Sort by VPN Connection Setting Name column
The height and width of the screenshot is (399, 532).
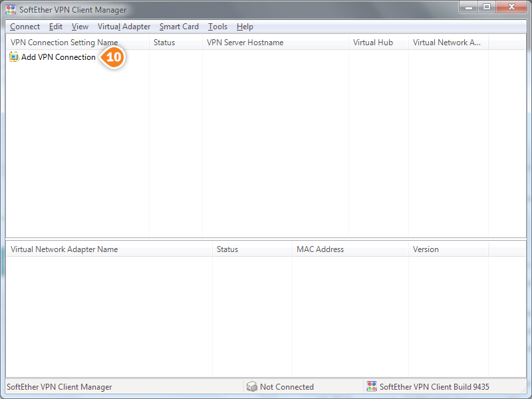pos(78,43)
